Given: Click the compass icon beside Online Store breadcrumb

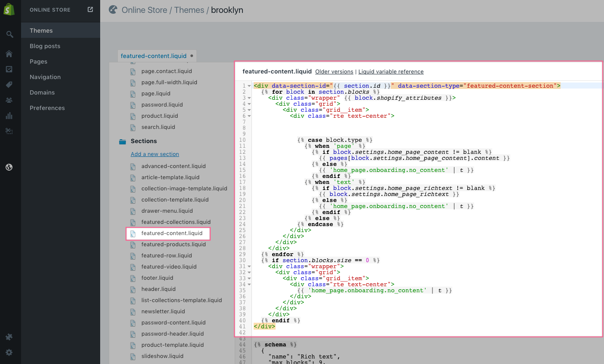Looking at the screenshot, I should click(113, 9).
